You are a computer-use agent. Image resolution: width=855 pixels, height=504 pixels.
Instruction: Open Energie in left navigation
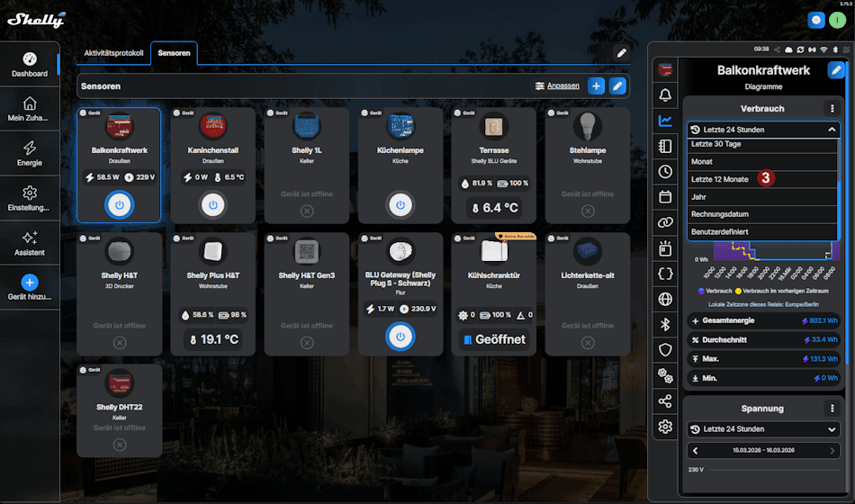pos(30,153)
